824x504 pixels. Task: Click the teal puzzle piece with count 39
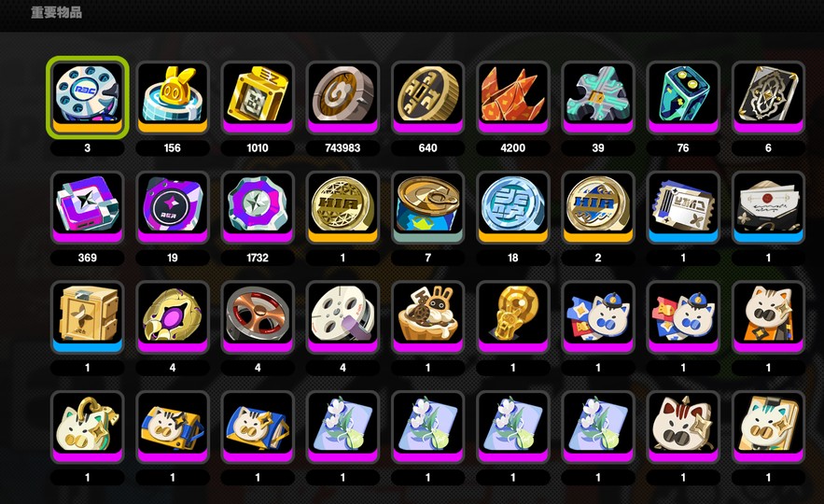pos(598,98)
